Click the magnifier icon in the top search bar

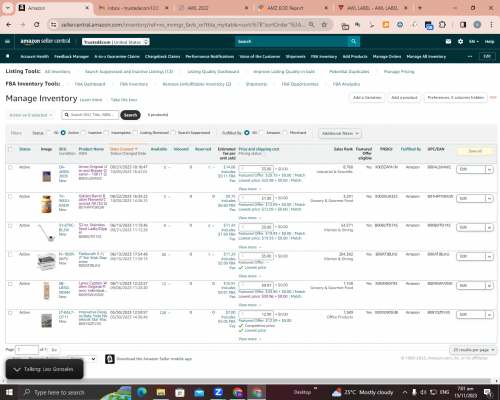tap(353, 41)
